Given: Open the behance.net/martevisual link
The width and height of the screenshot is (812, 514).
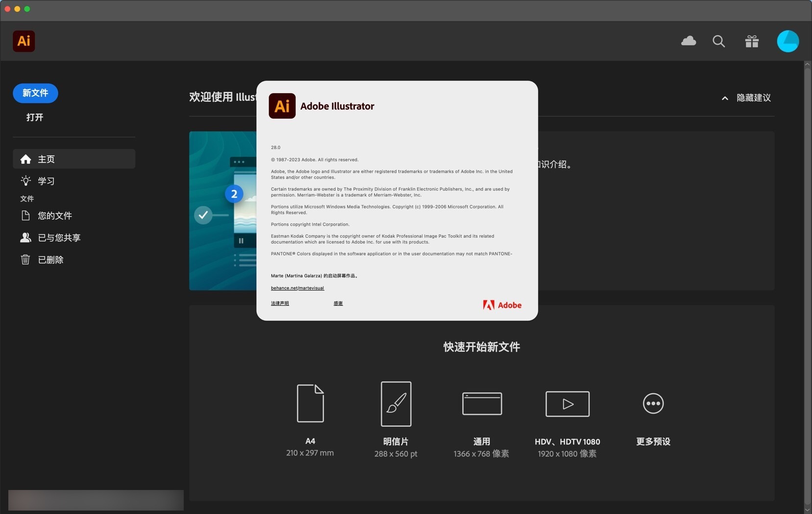Looking at the screenshot, I should pos(297,288).
